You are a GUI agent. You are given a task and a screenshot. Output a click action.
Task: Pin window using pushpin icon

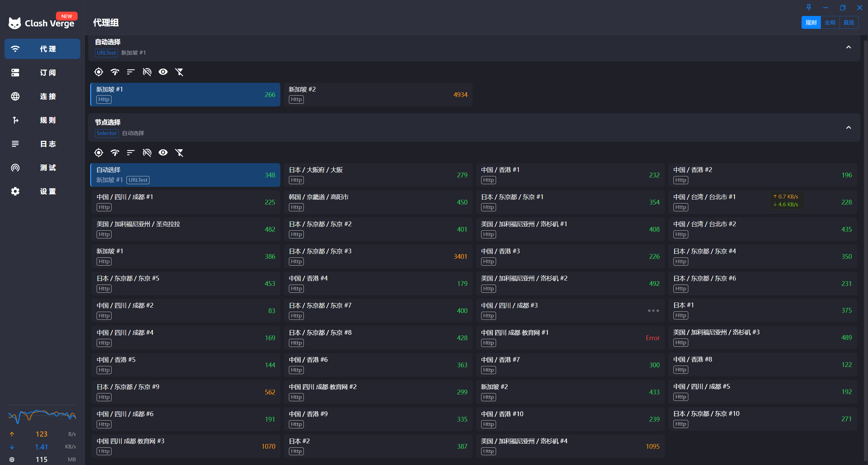click(809, 7)
